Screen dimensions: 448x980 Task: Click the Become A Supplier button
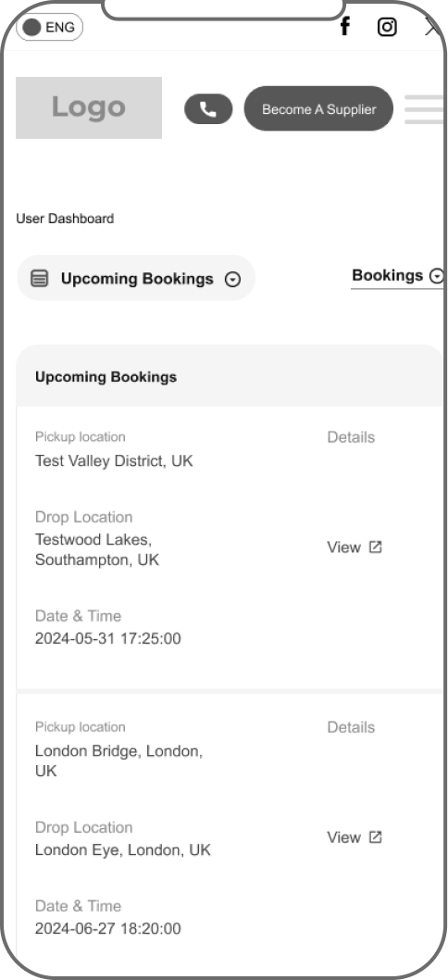tap(318, 108)
